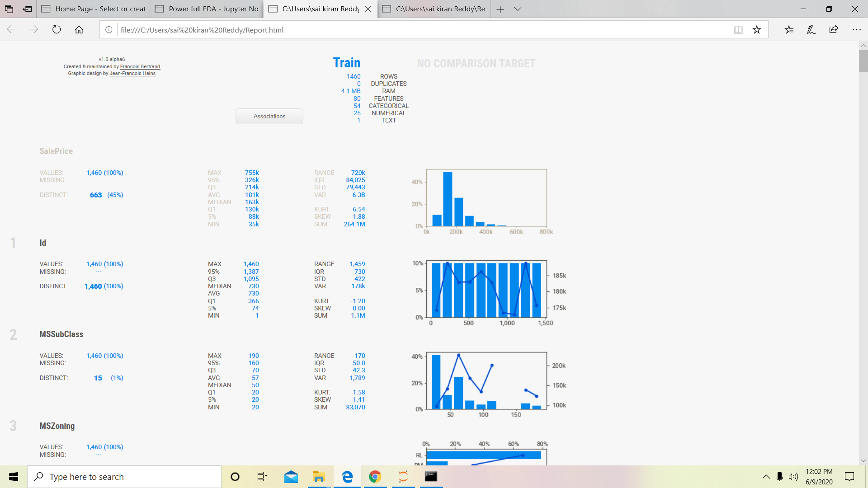
Task: Click the Windows search box
Action: point(124,476)
